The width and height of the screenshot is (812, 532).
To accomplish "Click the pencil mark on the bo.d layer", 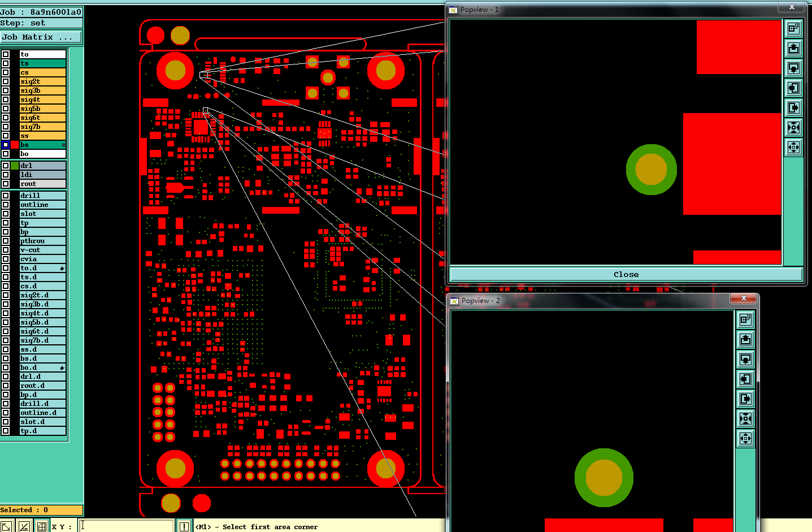I will pos(62,367).
